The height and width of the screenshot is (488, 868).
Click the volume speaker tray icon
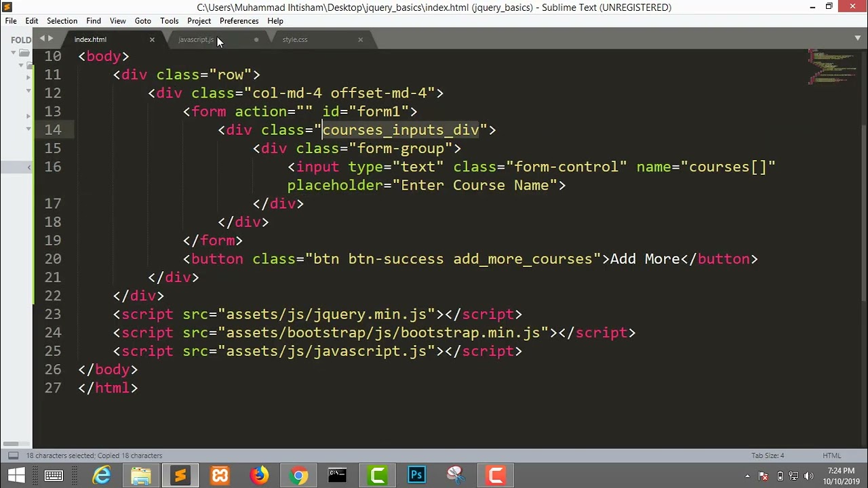pos(808,476)
